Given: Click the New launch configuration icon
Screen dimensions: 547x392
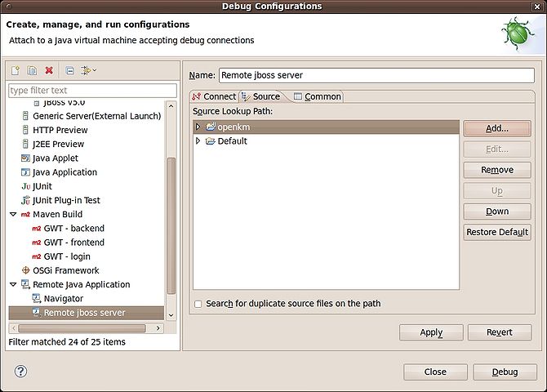Looking at the screenshot, I should click(16, 70).
